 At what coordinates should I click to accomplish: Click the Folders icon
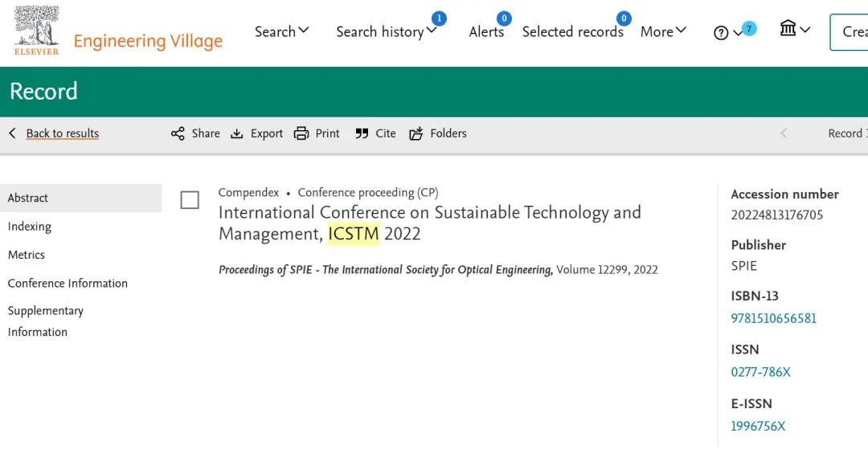pos(416,133)
